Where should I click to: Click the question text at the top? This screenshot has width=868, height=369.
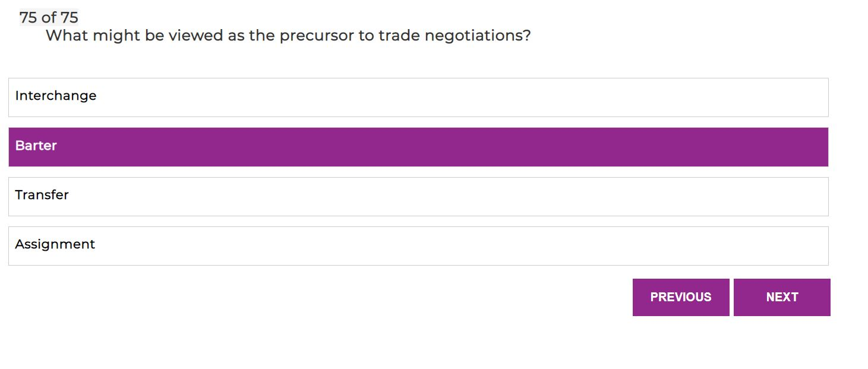288,35
